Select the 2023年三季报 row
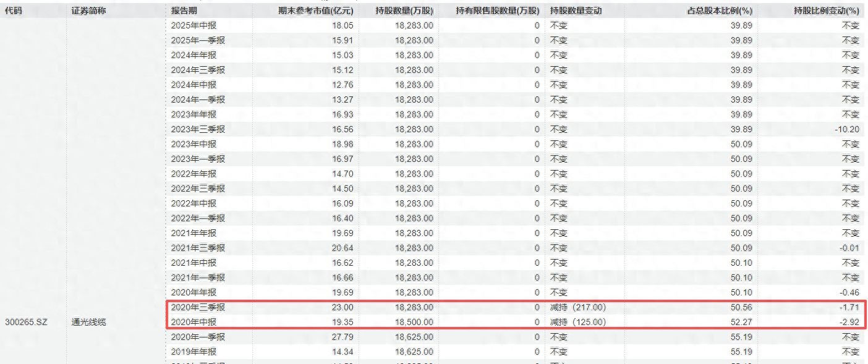 pyautogui.click(x=516, y=129)
